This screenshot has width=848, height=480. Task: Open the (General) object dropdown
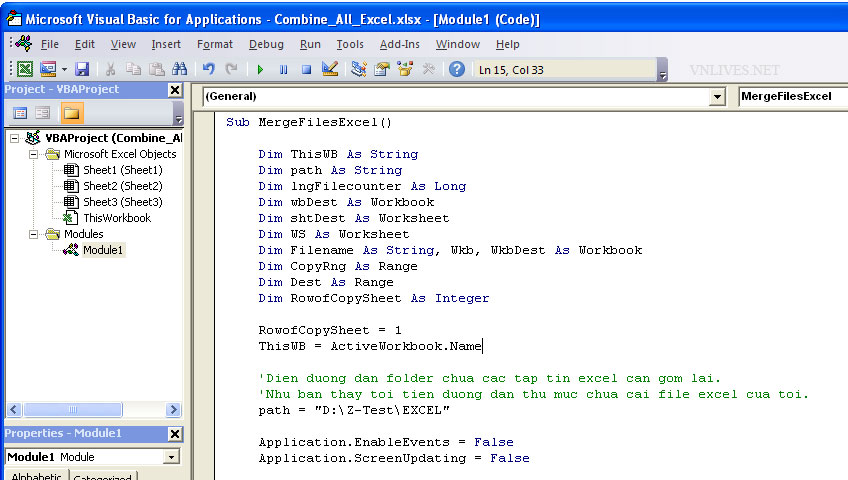click(x=717, y=97)
